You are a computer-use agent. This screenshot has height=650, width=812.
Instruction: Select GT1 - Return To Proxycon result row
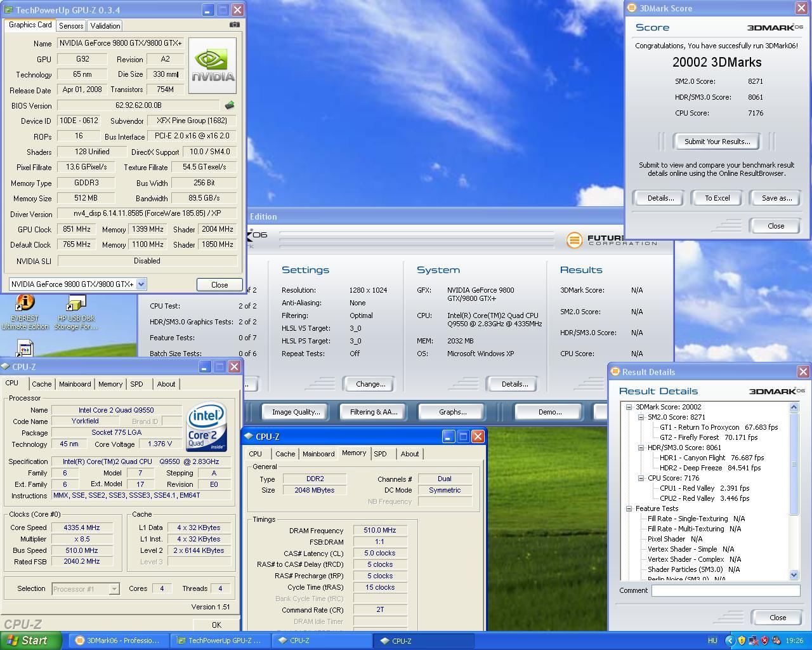click(x=719, y=427)
